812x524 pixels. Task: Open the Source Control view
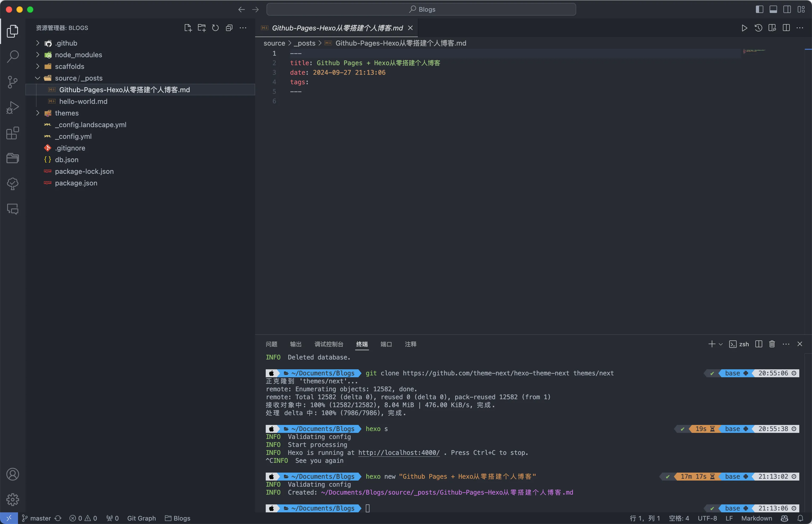[x=13, y=82]
